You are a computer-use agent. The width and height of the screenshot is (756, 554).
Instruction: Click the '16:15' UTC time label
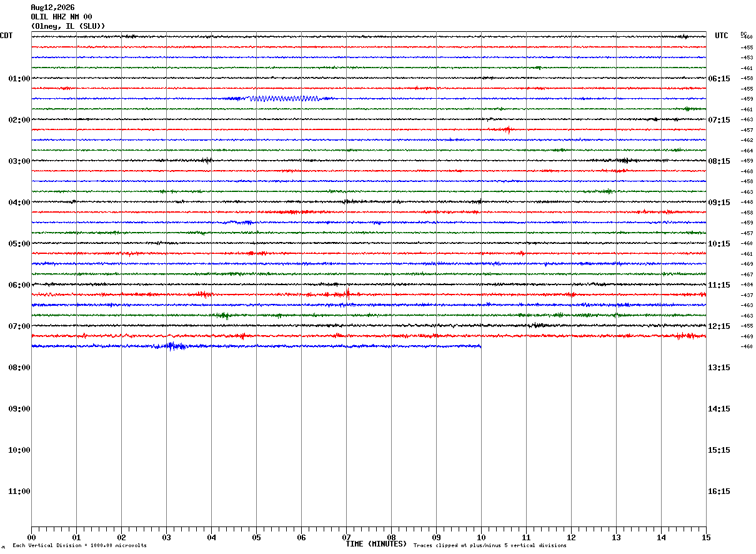719,491
